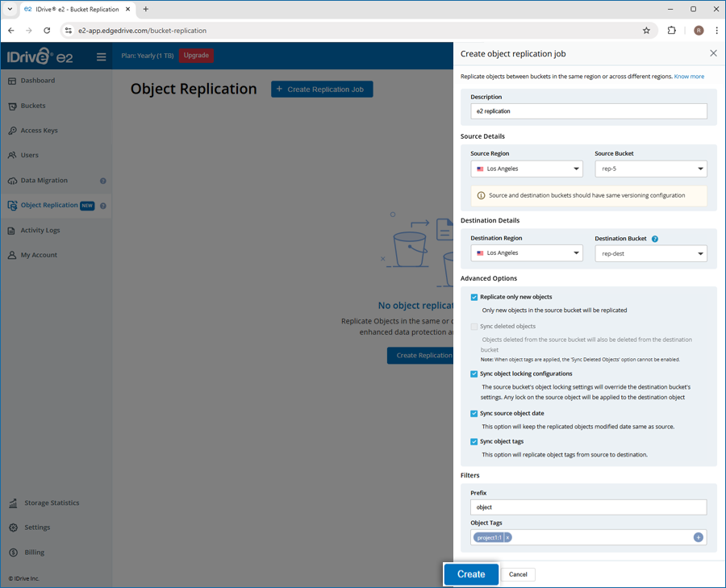Click the My Account person icon
Screen dimensions: 726x588
pyautogui.click(x=12, y=255)
